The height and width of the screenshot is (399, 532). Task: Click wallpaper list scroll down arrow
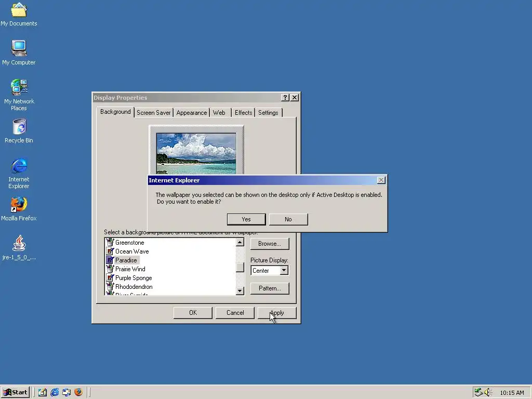pyautogui.click(x=240, y=291)
